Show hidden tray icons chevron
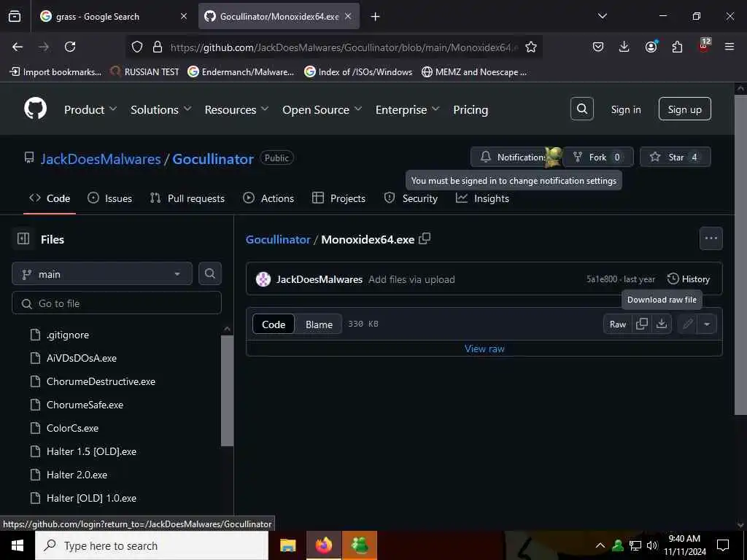The image size is (747, 560). 600,545
